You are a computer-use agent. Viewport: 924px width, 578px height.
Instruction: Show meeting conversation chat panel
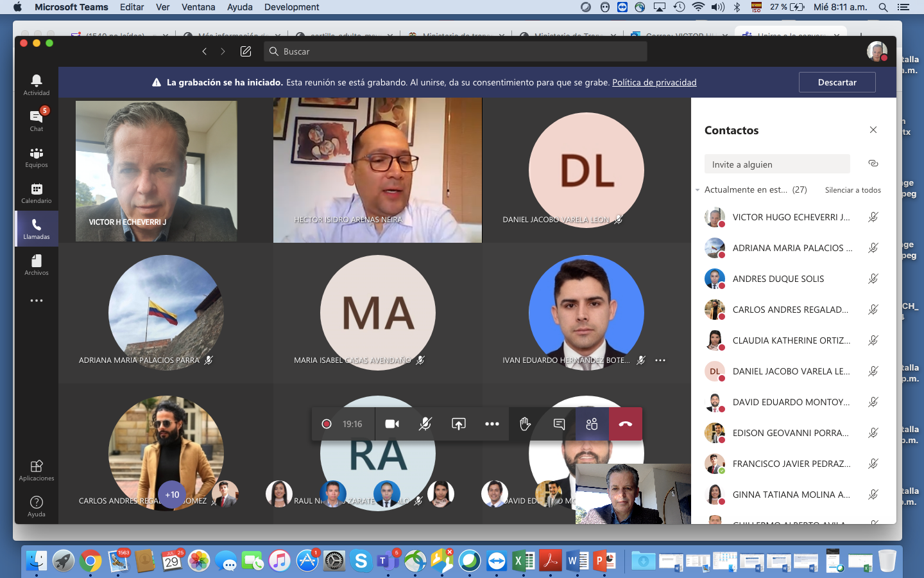(559, 424)
